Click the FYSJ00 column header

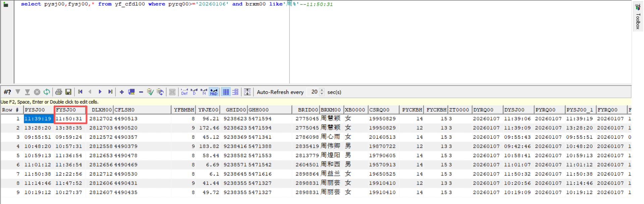[x=70, y=110]
